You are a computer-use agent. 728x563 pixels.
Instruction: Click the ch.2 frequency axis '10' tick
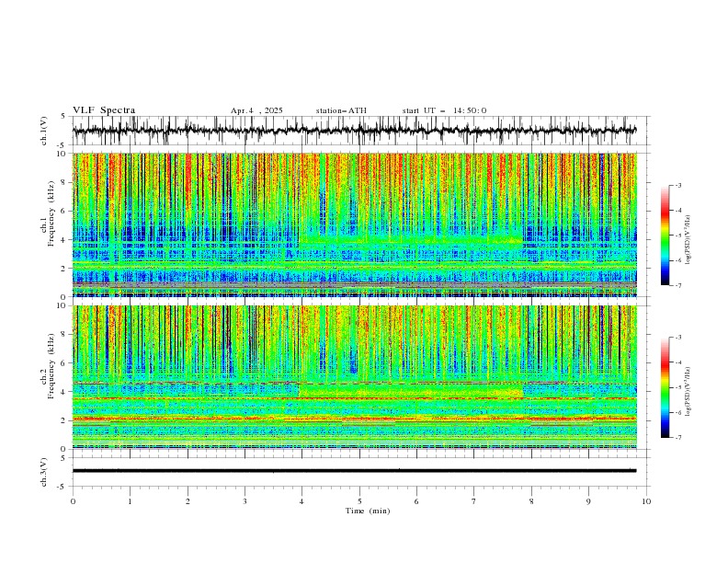[x=63, y=305]
